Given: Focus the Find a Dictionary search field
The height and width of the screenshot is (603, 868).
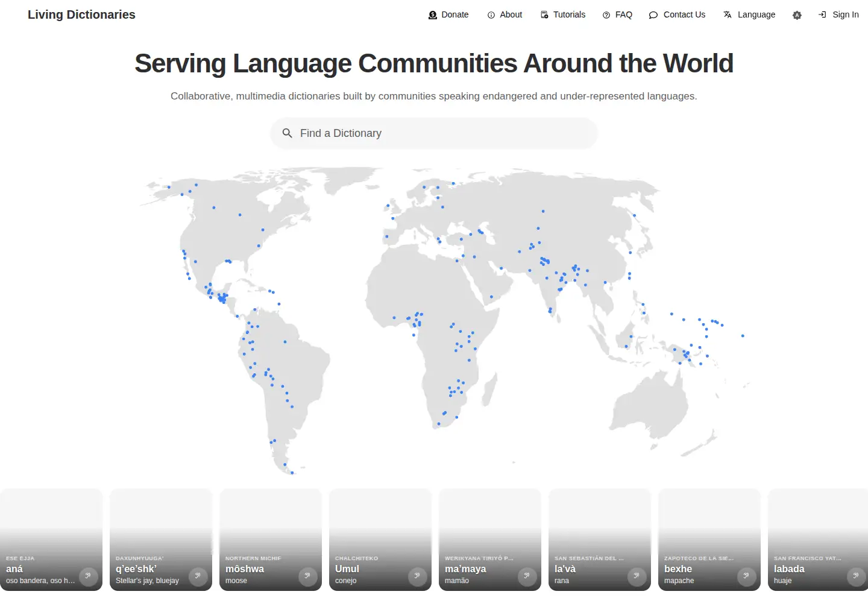Looking at the screenshot, I should coord(434,133).
